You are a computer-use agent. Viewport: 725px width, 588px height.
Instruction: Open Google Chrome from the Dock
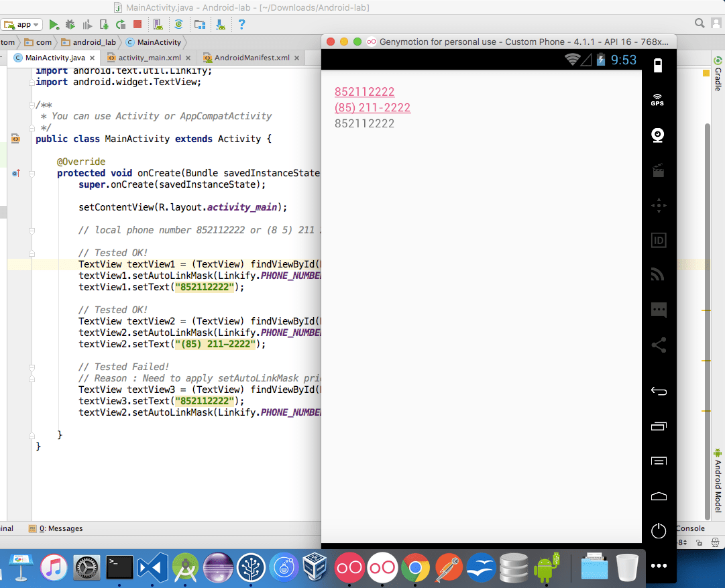tap(415, 568)
